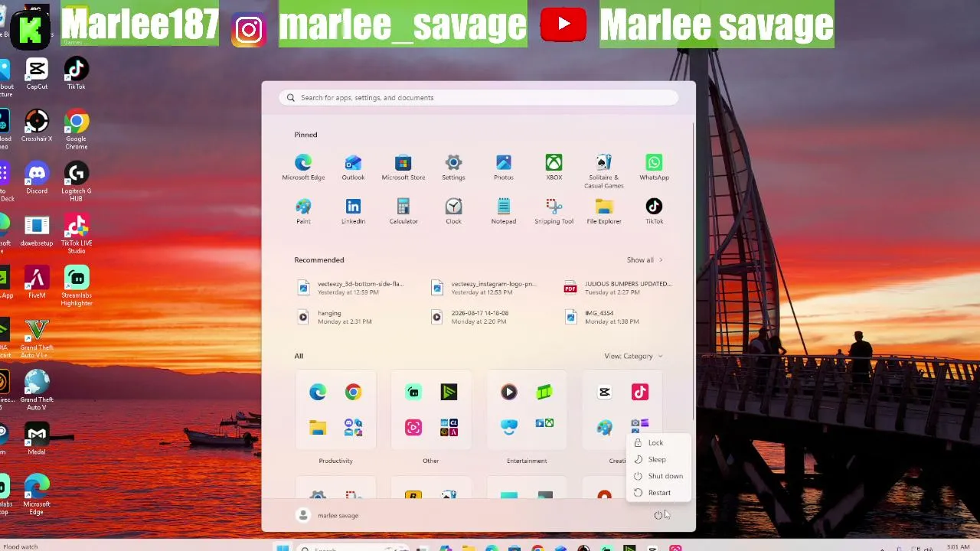Image resolution: width=980 pixels, height=551 pixels.
Task: Launch Solitaire & Casual Games
Action: [603, 171]
